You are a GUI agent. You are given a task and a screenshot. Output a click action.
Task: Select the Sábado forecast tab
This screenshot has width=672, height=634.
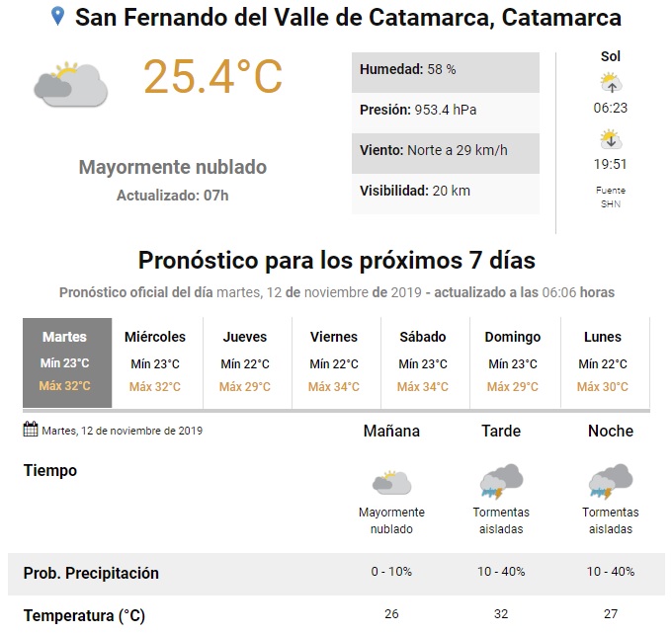pos(425,362)
